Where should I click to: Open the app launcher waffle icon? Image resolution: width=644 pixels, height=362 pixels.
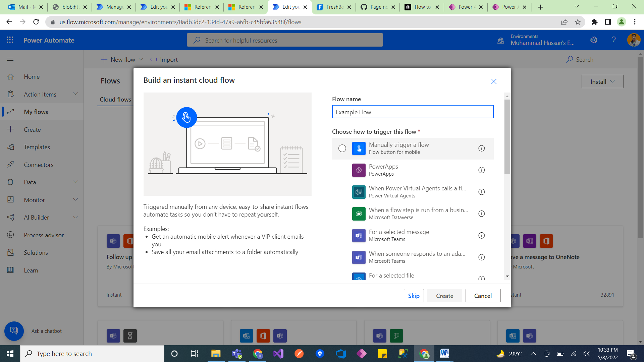[x=10, y=40]
